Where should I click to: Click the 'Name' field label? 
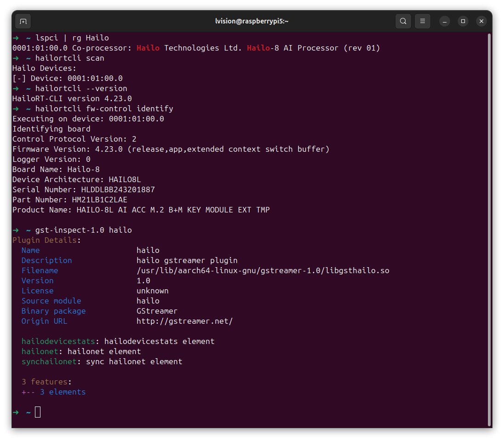tap(30, 251)
